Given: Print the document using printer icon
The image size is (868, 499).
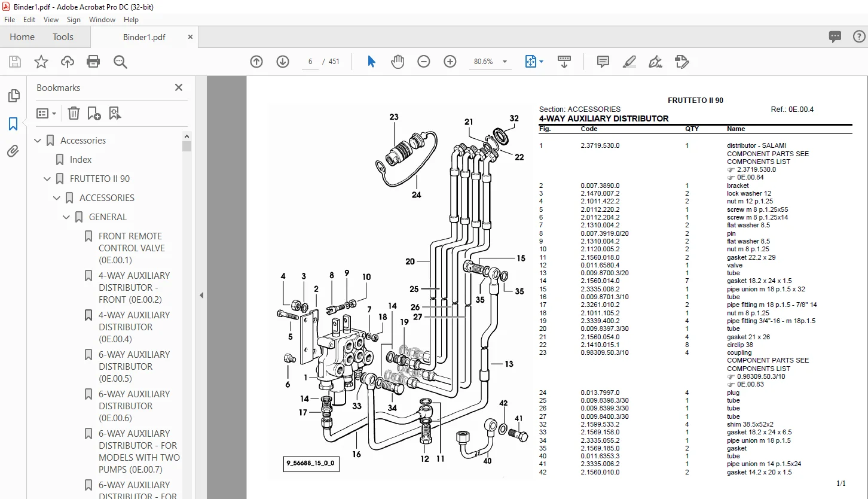Looking at the screenshot, I should [x=93, y=62].
